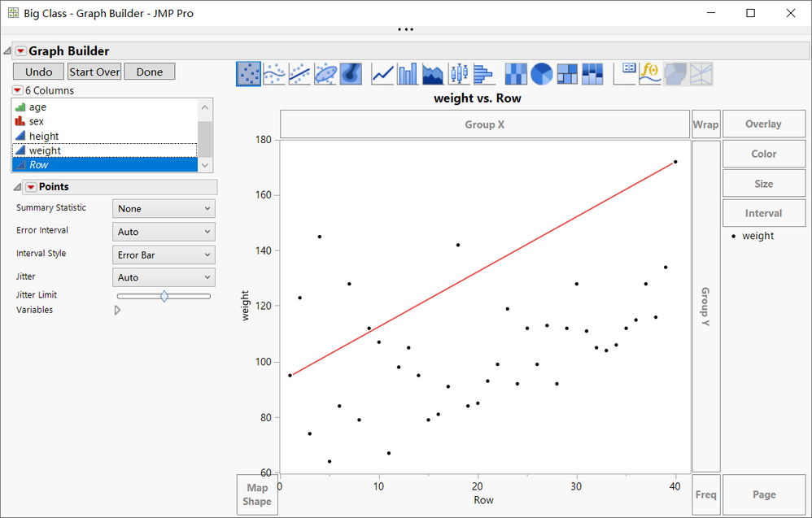Click the Overlay drop zone

coord(764,124)
